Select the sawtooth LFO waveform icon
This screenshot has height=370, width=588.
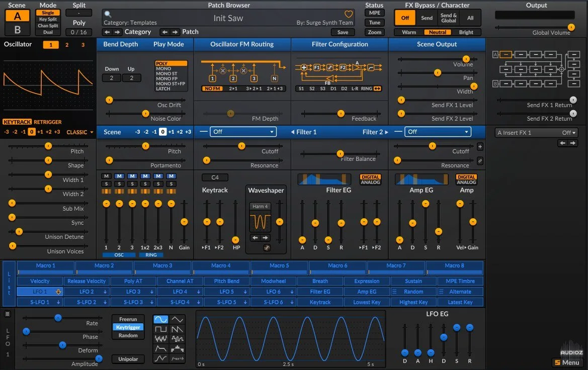[177, 329]
